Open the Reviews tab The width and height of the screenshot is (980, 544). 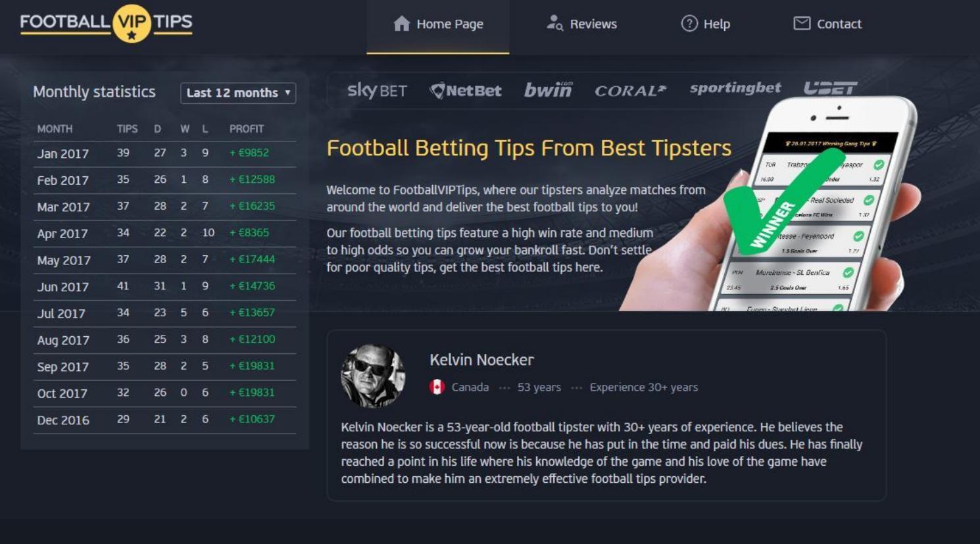(581, 24)
